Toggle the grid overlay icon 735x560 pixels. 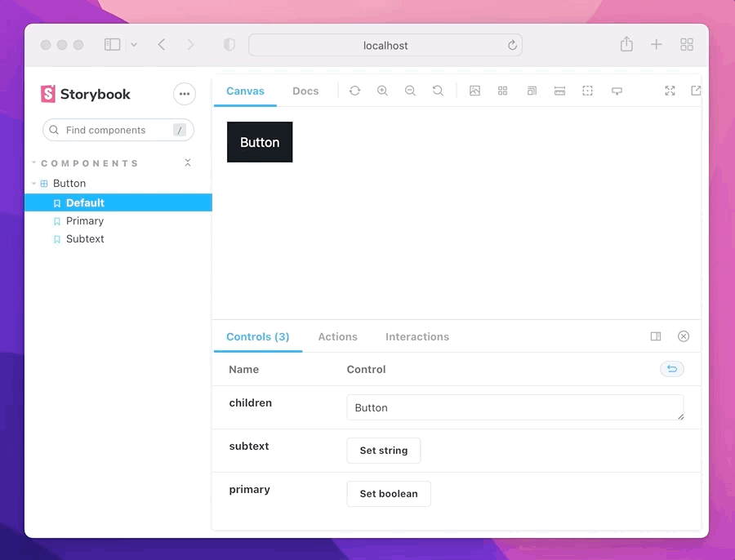click(502, 91)
